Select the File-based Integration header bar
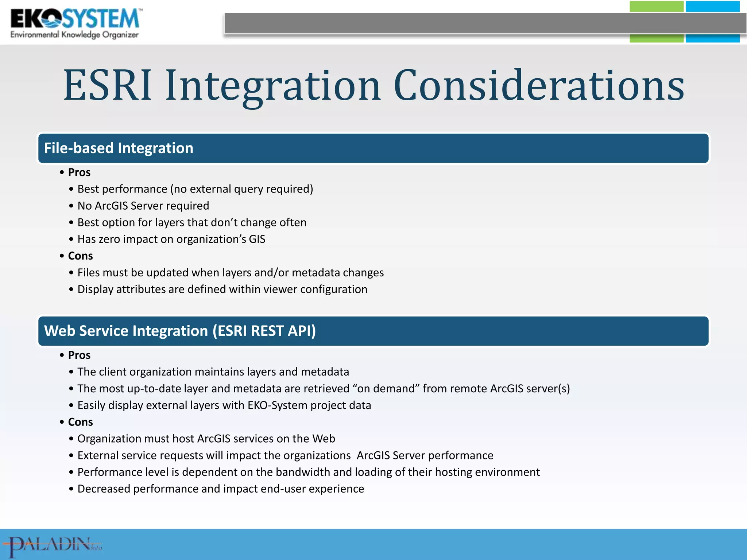This screenshot has width=747, height=560. 373,148
